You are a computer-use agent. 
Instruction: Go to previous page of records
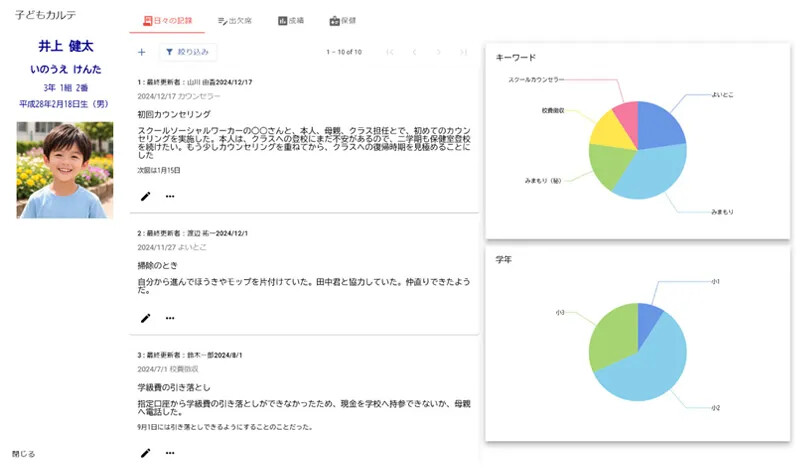coord(414,52)
